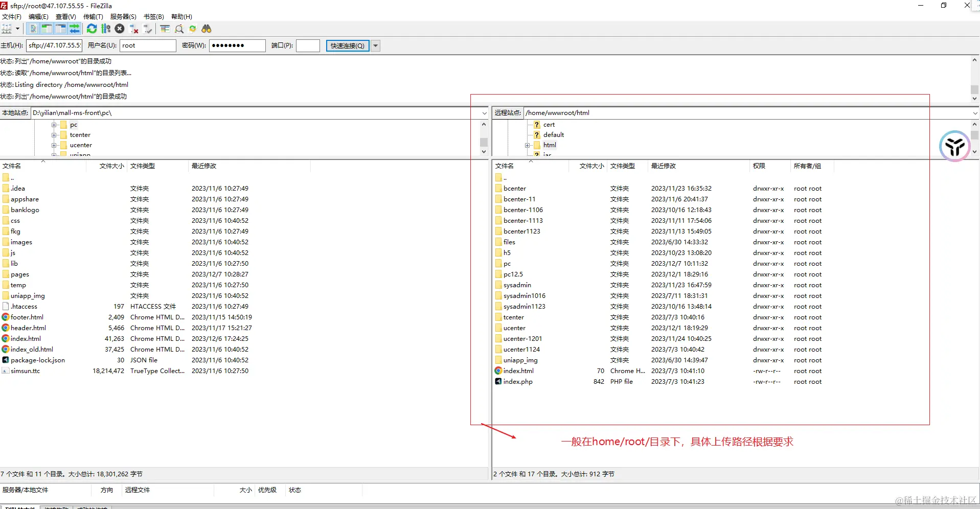Select the default folder icon in remote tree

[x=537, y=135]
